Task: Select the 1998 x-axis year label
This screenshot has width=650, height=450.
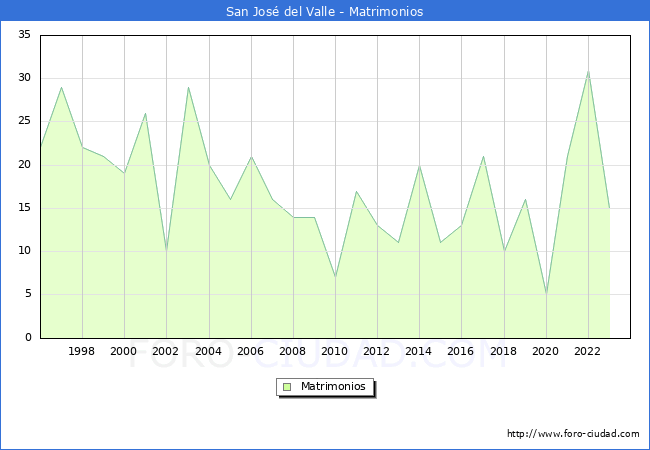Action: pos(82,351)
